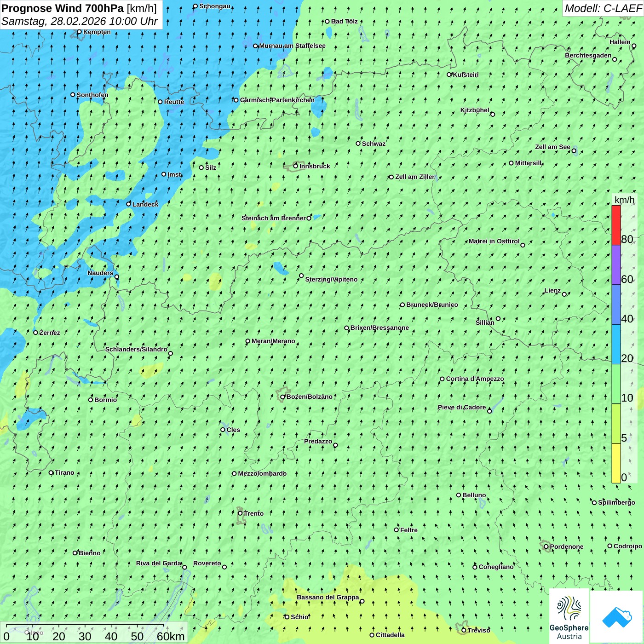
Task: Click the Kitzbühel location marker
Action: (x=493, y=114)
